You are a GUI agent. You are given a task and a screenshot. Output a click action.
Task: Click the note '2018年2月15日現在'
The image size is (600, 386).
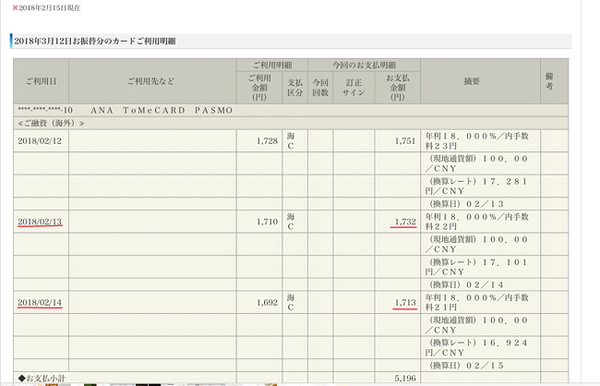point(49,8)
